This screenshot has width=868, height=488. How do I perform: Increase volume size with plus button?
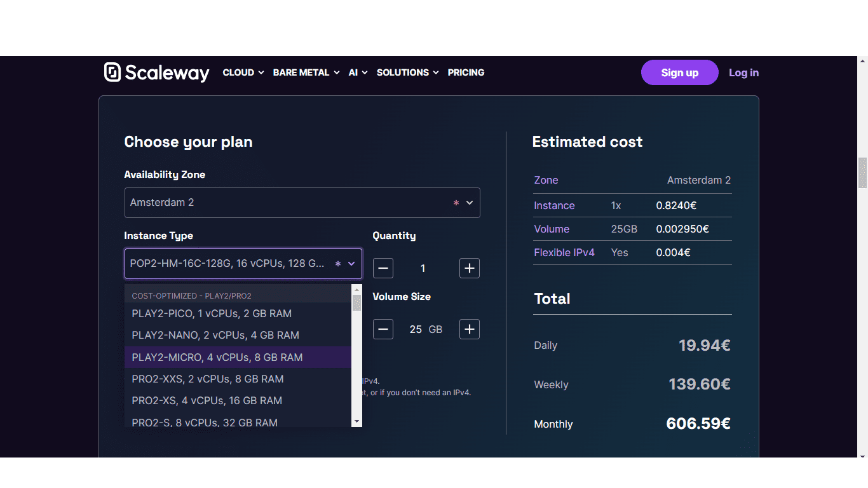click(x=470, y=329)
